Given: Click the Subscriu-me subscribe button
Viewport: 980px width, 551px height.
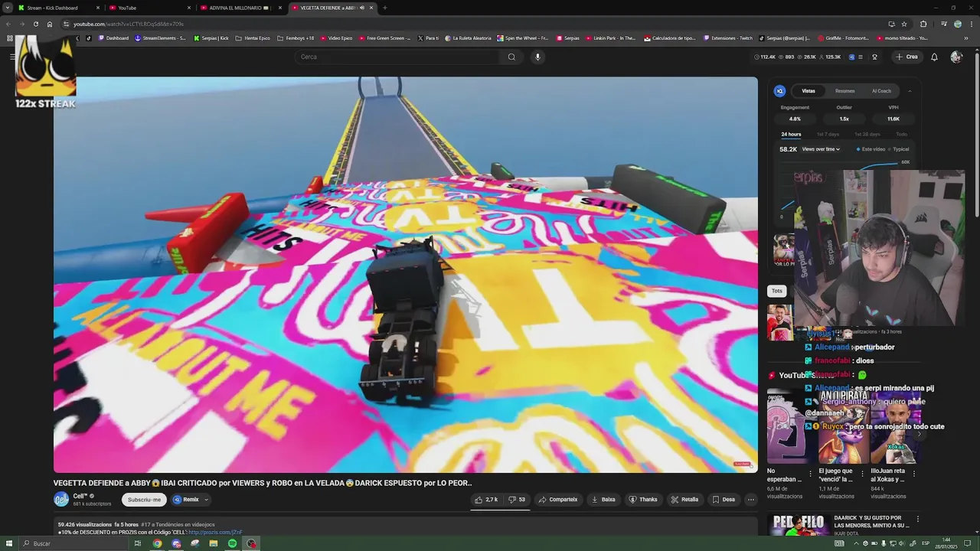Looking at the screenshot, I should [144, 500].
